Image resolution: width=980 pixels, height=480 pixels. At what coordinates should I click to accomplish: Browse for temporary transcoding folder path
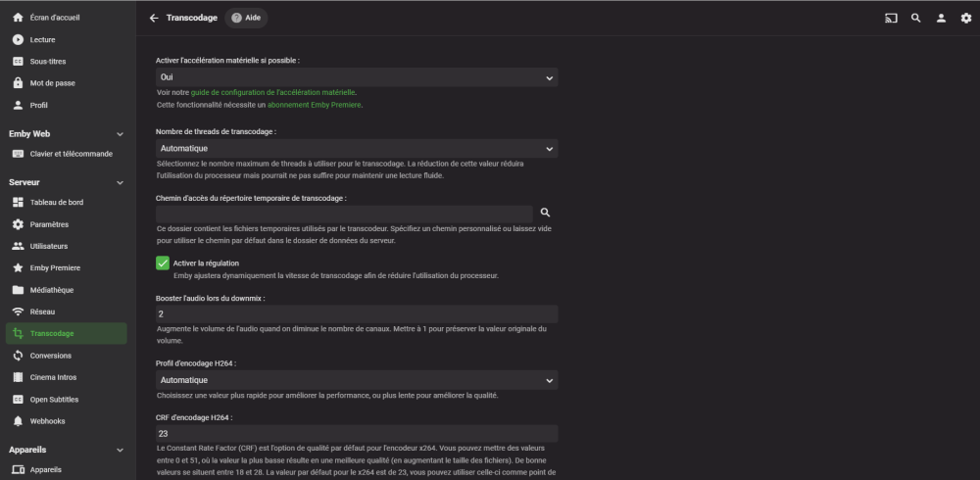click(546, 213)
